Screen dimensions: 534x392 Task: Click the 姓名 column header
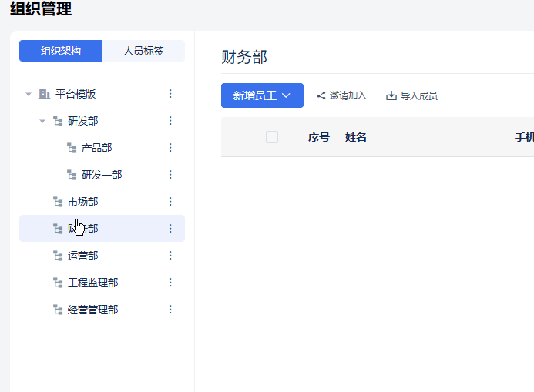click(356, 137)
